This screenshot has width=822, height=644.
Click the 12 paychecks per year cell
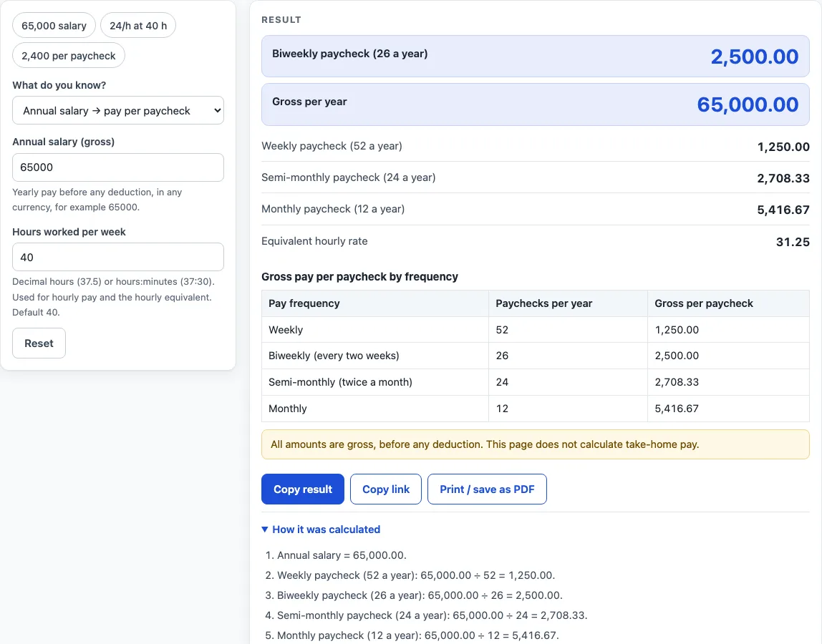(568, 409)
